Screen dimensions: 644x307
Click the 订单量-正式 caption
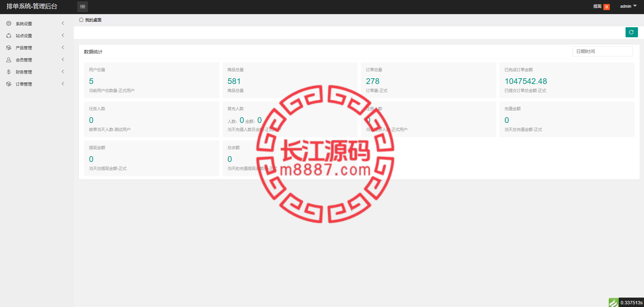pyautogui.click(x=377, y=91)
